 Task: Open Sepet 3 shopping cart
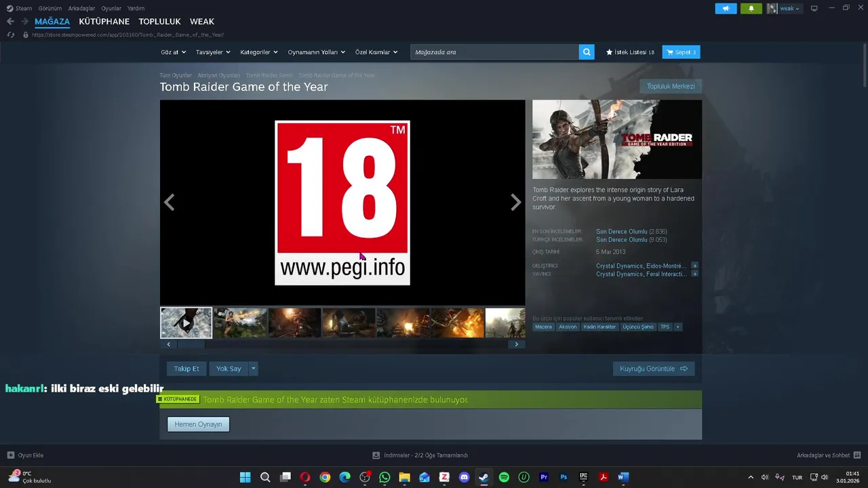pyautogui.click(x=681, y=52)
